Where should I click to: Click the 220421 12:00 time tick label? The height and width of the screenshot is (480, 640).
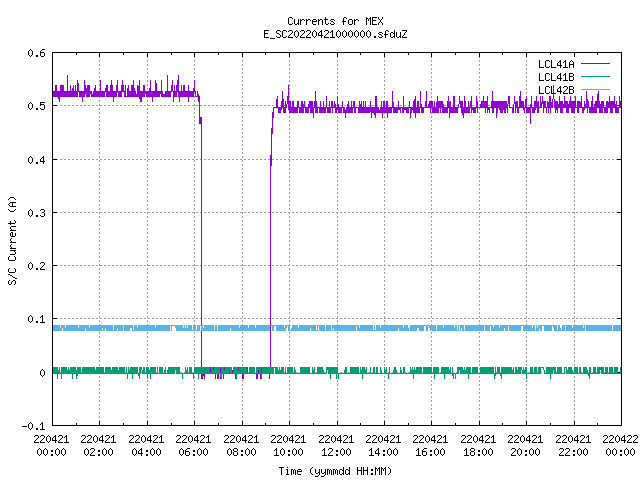[x=336, y=446]
